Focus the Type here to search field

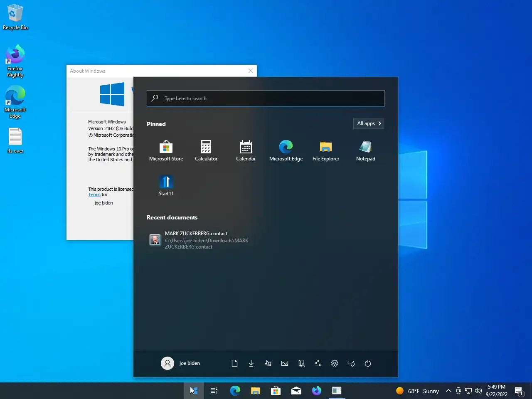coord(266,99)
